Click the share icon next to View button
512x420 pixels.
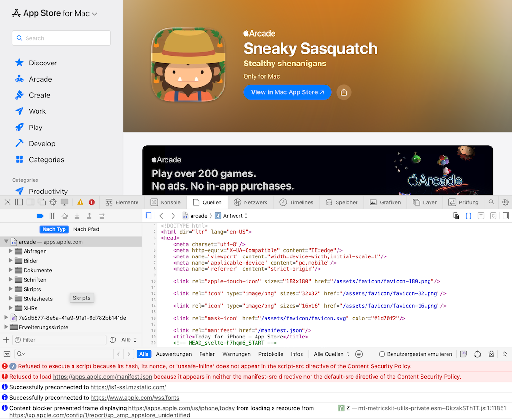[x=344, y=92]
